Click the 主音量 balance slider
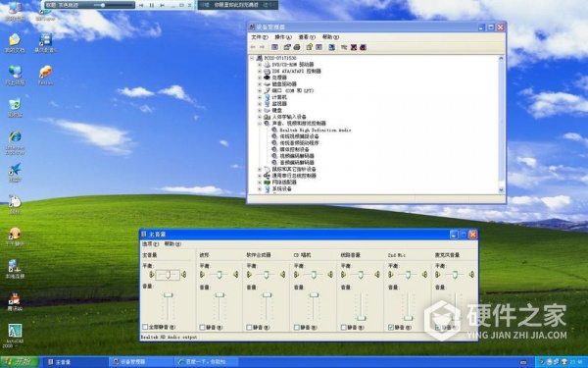 pyautogui.click(x=168, y=275)
